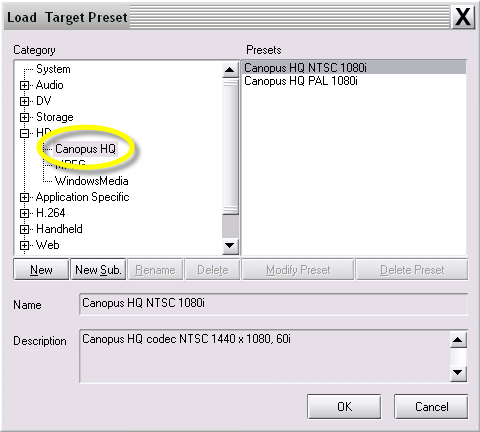Image resolution: width=480 pixels, height=432 pixels.
Task: Click the Name input field
Action: click(x=274, y=304)
